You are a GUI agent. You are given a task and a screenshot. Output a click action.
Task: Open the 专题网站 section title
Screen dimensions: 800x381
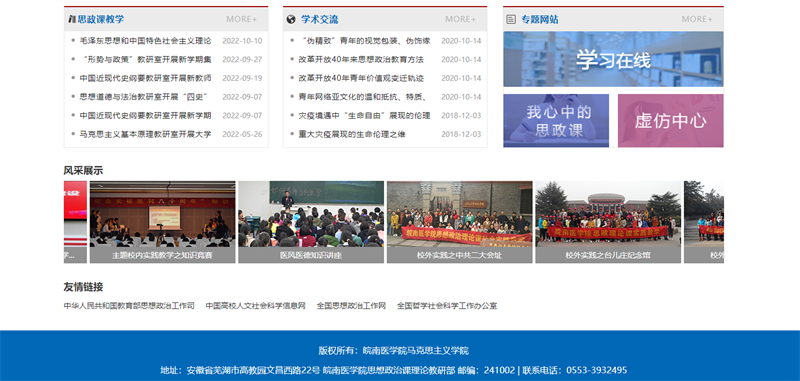[x=540, y=19]
